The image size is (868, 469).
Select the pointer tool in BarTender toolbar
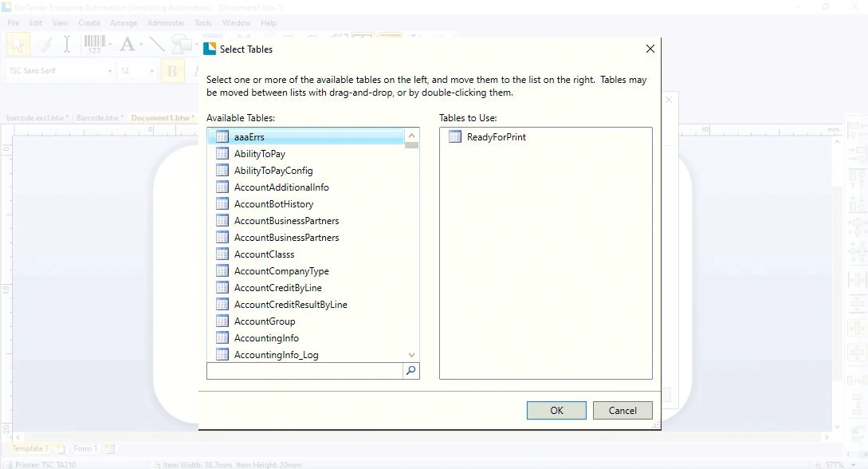pyautogui.click(x=18, y=45)
